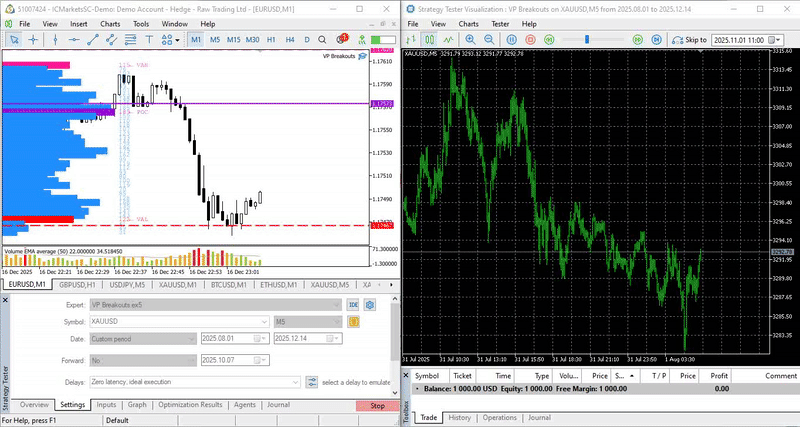Select the text label tool
Image resolution: width=800 pixels, height=427 pixels.
[149, 39]
